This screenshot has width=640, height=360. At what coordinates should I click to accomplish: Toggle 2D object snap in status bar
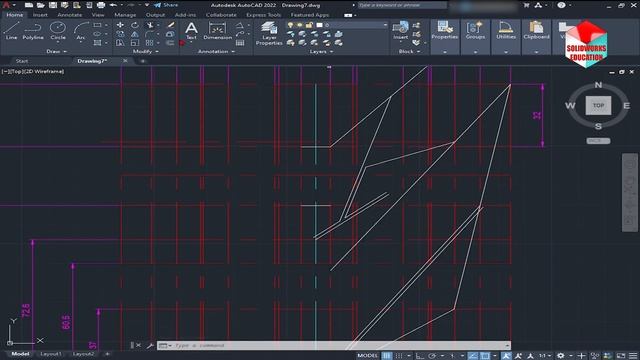pos(485,356)
